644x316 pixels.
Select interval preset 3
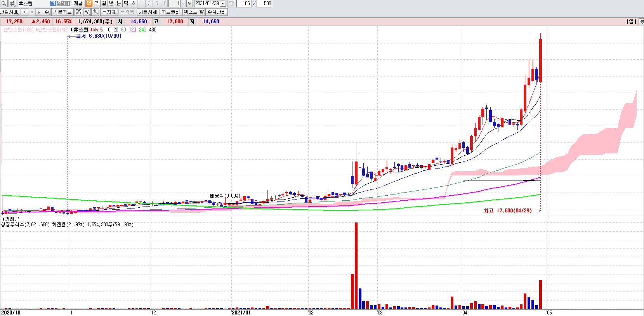coord(149,3)
